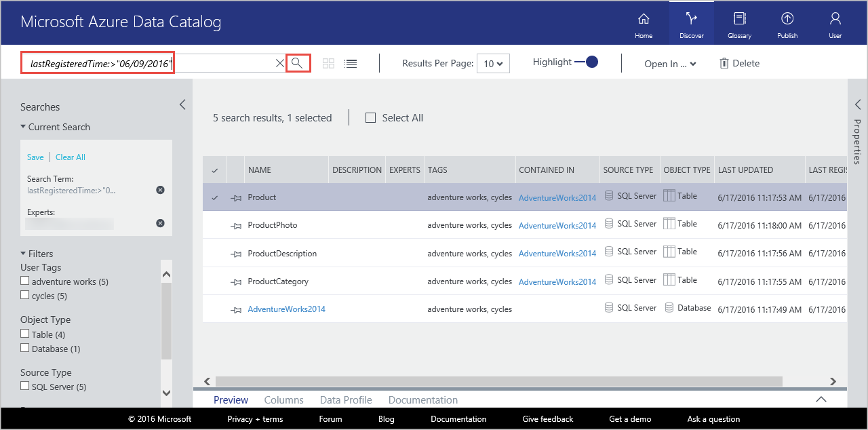The image size is (868, 430).
Task: Collapse the Searches side panel
Action: [182, 104]
